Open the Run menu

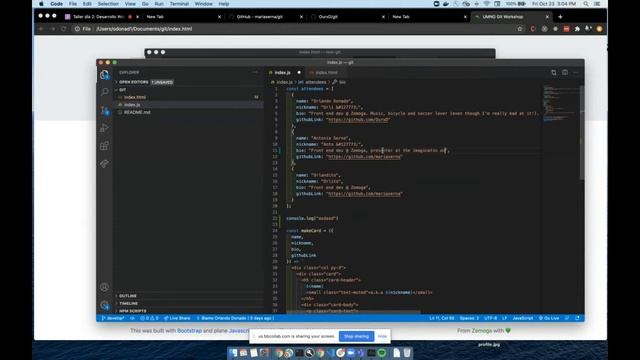point(159,4)
